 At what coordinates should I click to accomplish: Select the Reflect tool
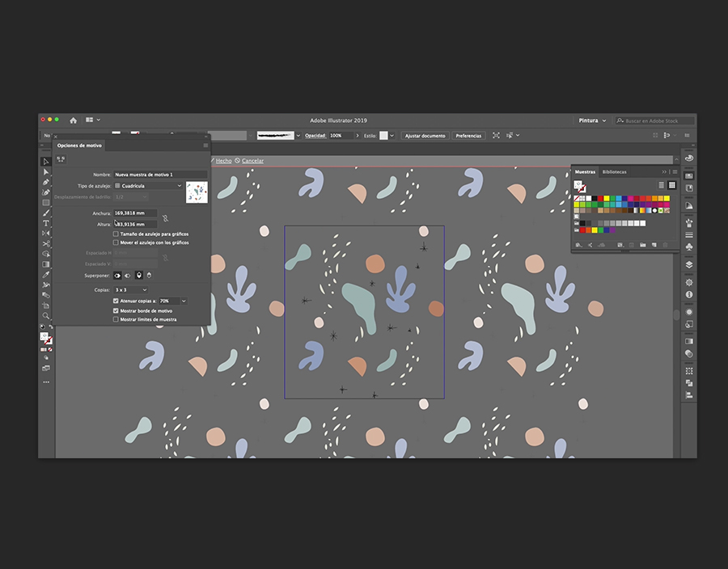(x=45, y=234)
